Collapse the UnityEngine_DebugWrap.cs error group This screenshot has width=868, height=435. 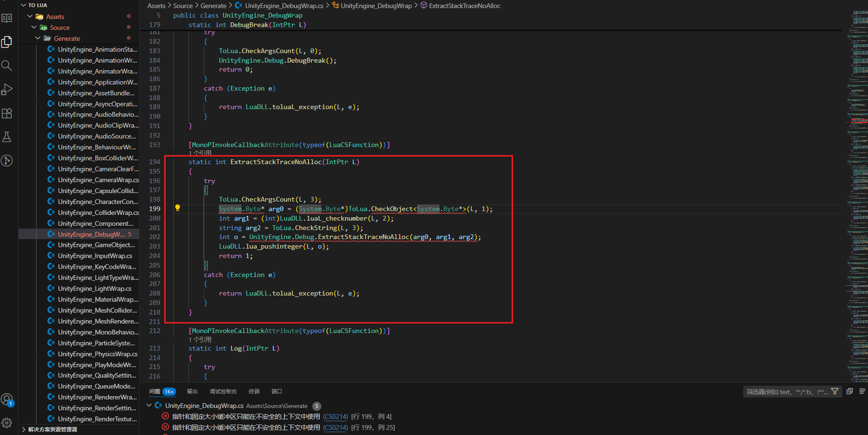point(149,406)
